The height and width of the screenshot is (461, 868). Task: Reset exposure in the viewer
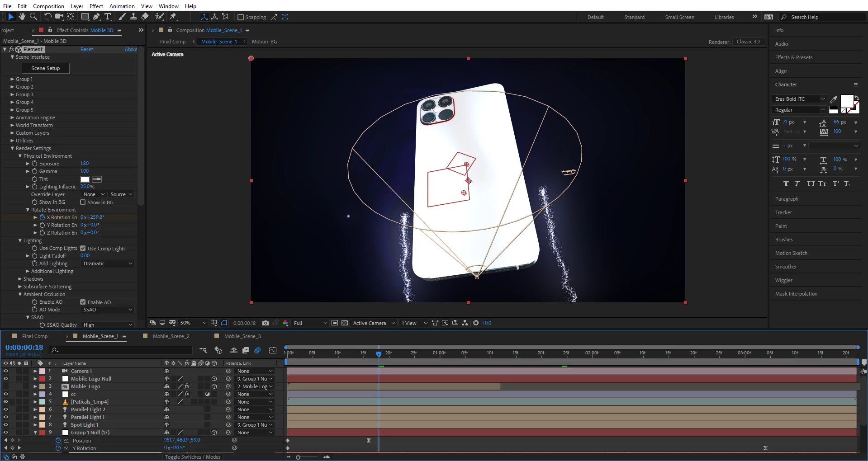pos(476,323)
